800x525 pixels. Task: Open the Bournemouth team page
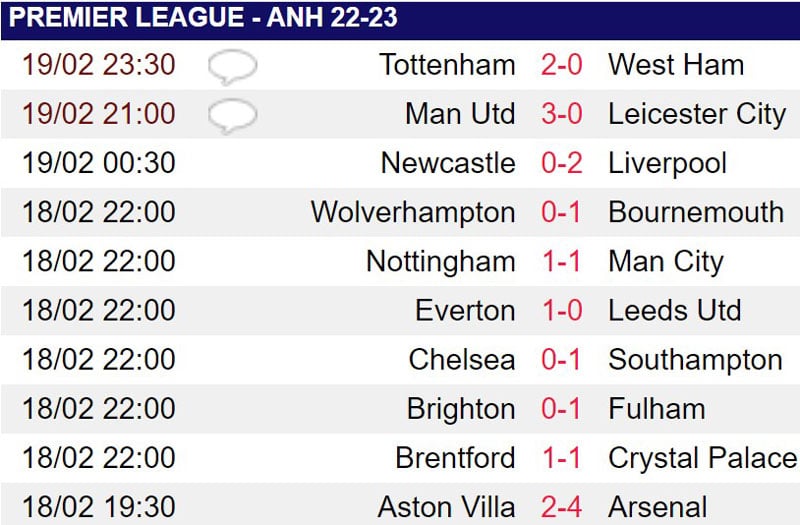click(696, 212)
